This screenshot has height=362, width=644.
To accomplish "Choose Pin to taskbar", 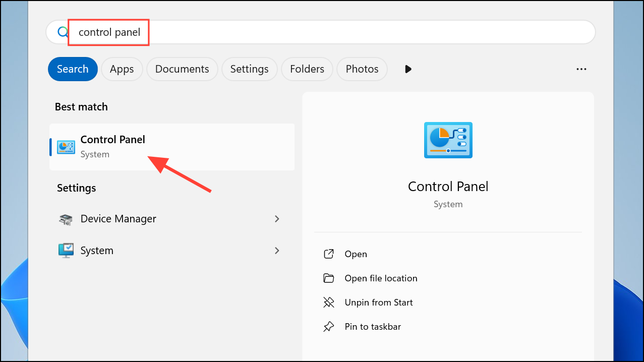I will click(x=373, y=327).
